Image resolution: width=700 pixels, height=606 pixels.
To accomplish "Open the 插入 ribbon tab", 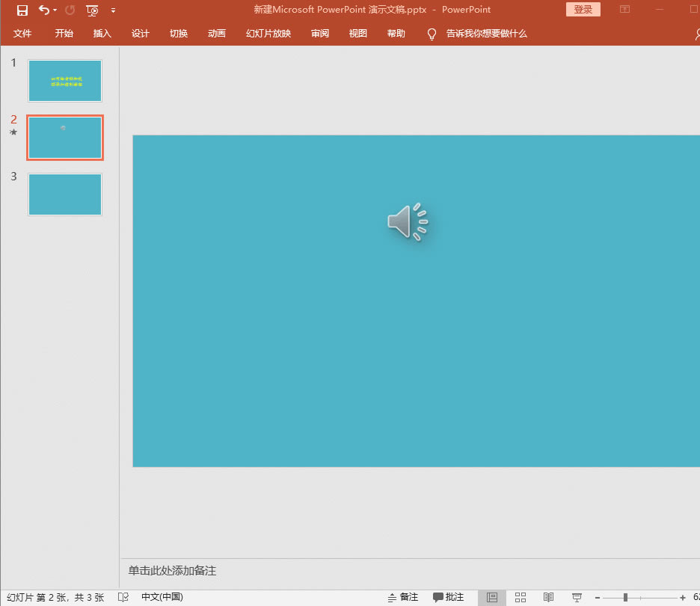I will (102, 34).
